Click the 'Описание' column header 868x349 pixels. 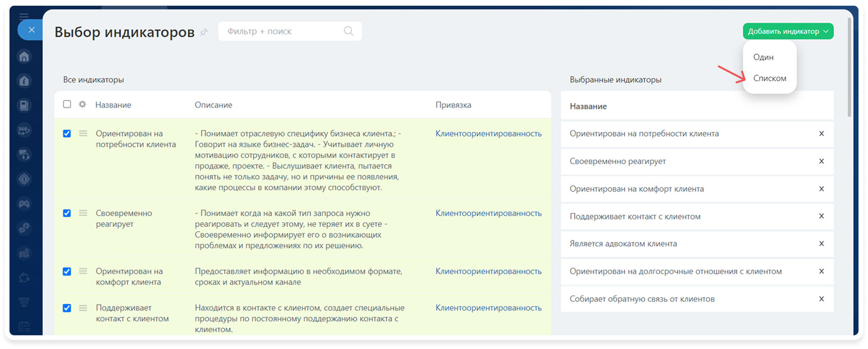pos(213,105)
